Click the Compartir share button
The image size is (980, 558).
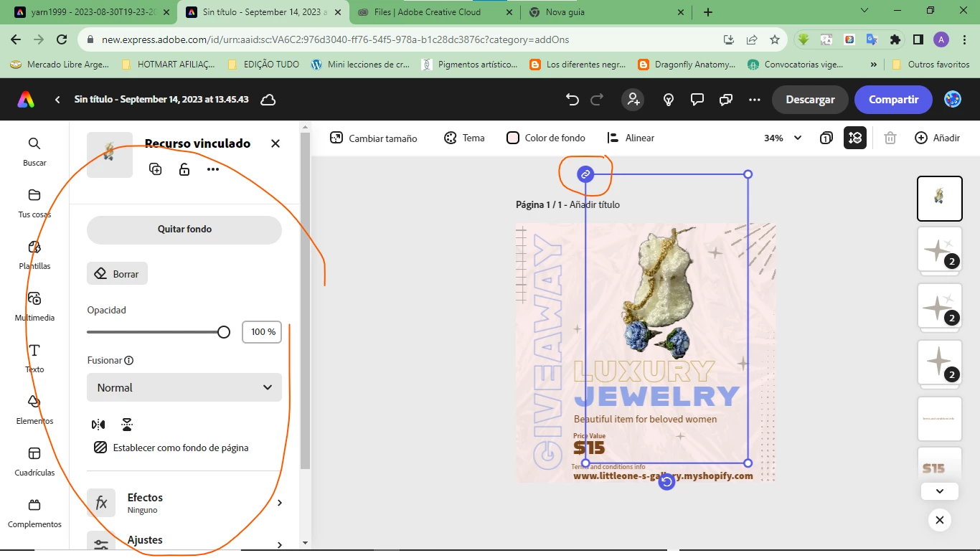pyautogui.click(x=893, y=100)
